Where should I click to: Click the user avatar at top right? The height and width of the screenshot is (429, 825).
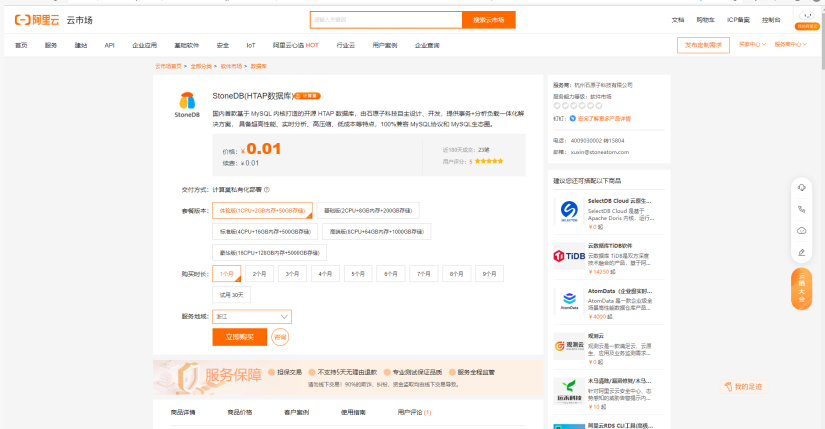tap(807, 16)
